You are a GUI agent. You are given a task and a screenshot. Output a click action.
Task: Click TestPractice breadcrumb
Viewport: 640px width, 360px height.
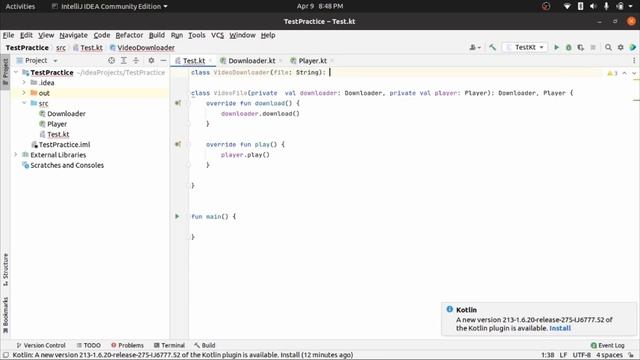[x=27, y=48]
